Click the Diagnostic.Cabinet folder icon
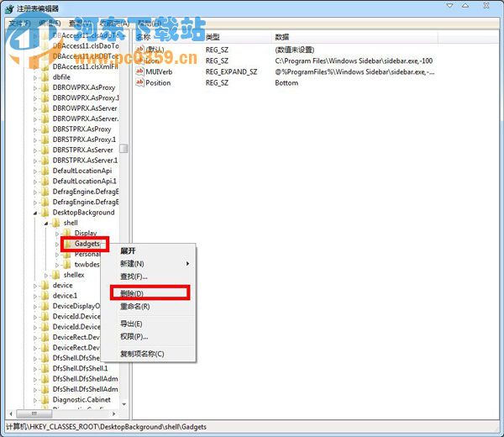Screen dimensions: 504x437 click(x=45, y=400)
